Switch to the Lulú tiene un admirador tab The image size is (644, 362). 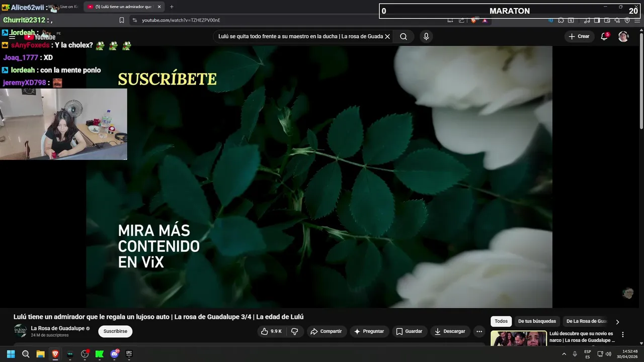pos(123,7)
